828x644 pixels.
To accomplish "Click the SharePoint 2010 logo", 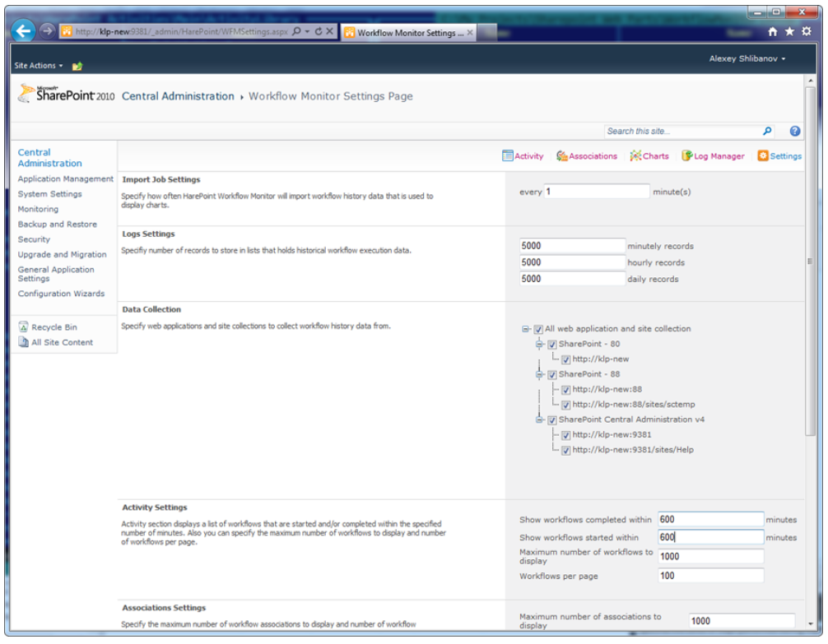I will point(67,94).
